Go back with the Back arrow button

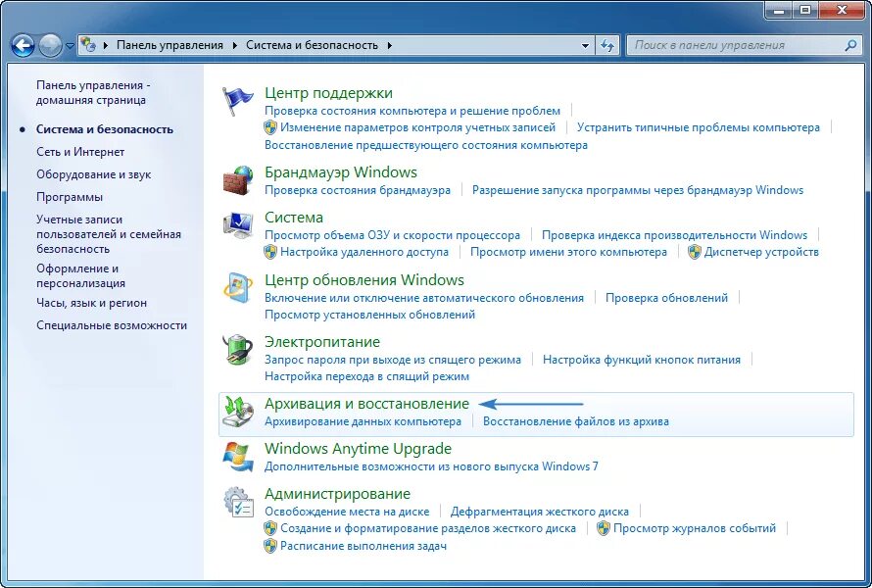(23, 46)
